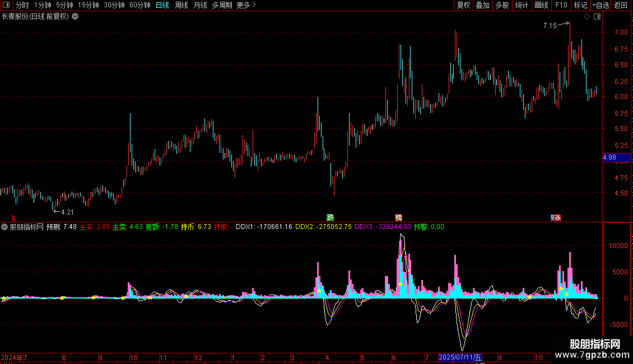Open F10 company information
Screen dimensions: 633x364
point(561,5)
